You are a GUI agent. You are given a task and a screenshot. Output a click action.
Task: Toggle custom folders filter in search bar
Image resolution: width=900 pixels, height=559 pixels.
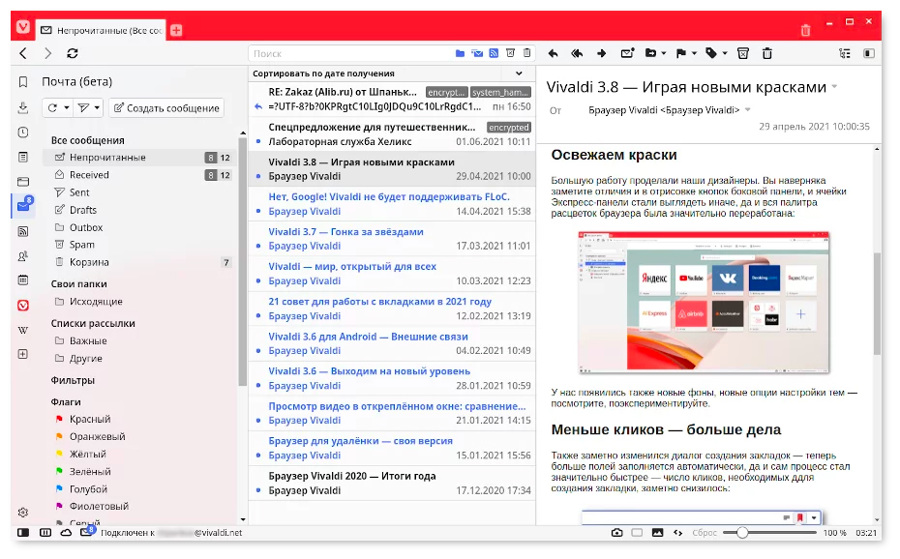coord(460,53)
